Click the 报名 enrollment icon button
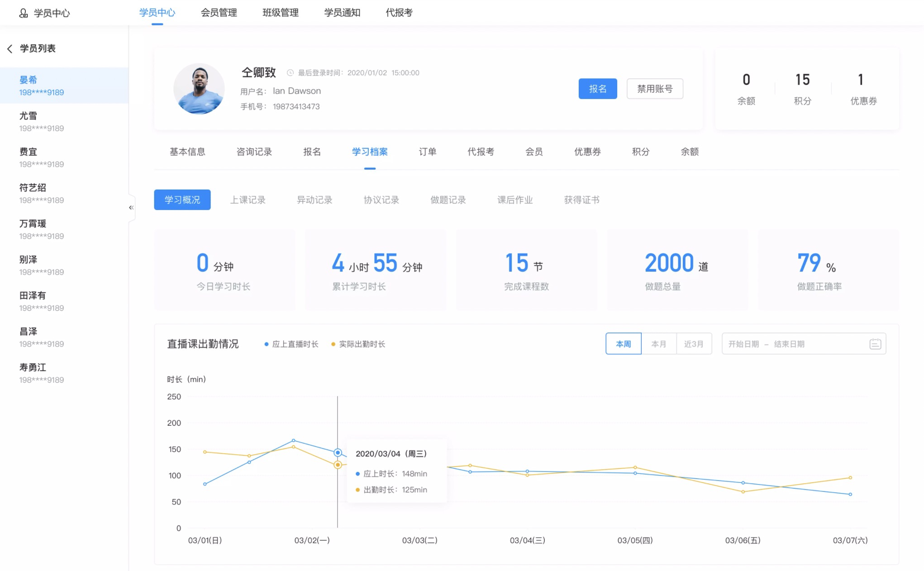 pos(598,89)
